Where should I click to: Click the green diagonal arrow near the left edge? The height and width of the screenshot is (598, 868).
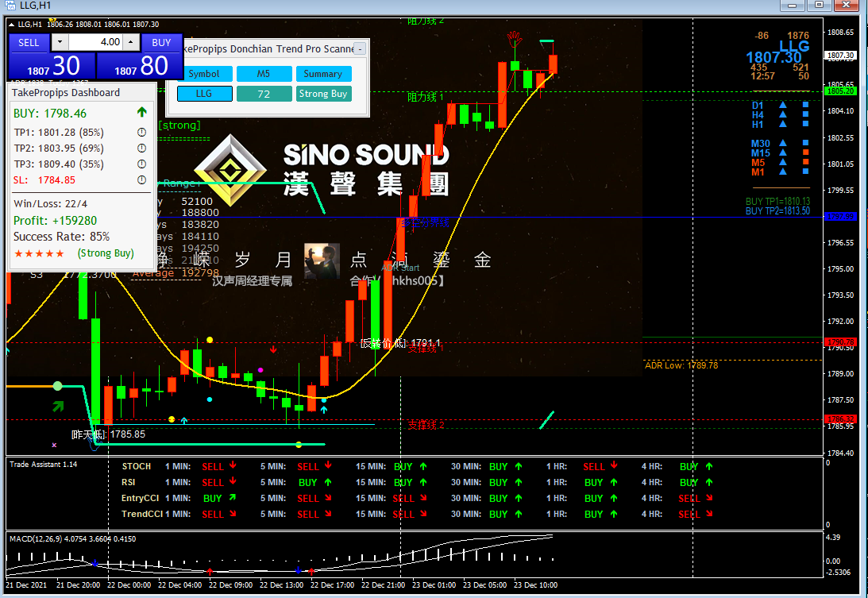tap(58, 407)
